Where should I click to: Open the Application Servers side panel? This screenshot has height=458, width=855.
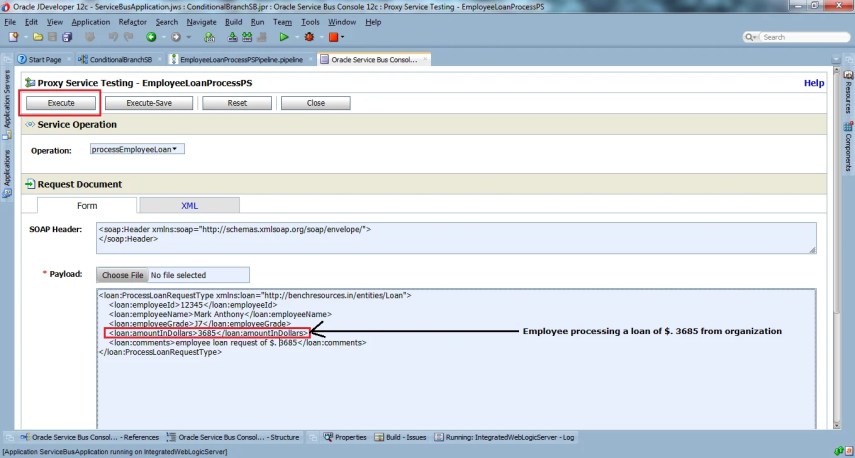click(x=7, y=104)
